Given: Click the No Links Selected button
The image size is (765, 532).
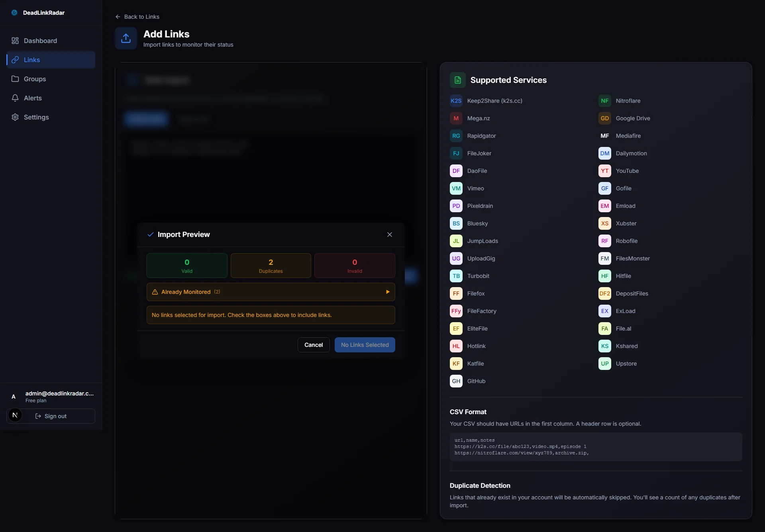Looking at the screenshot, I should tap(365, 345).
